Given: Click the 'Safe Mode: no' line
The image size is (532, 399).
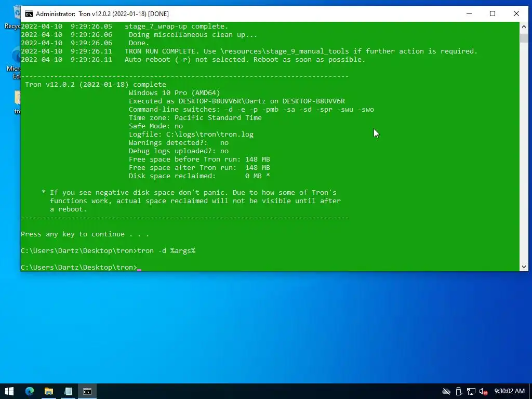Looking at the screenshot, I should [x=156, y=126].
